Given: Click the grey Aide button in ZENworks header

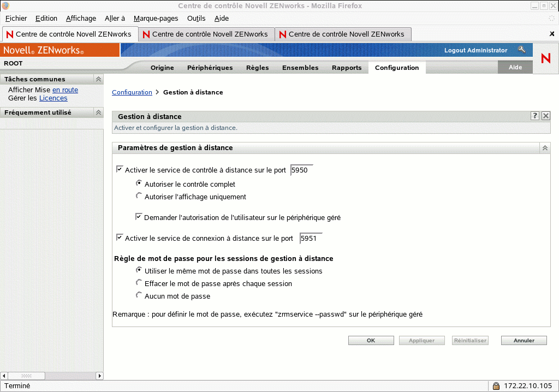Looking at the screenshot, I should (515, 67).
